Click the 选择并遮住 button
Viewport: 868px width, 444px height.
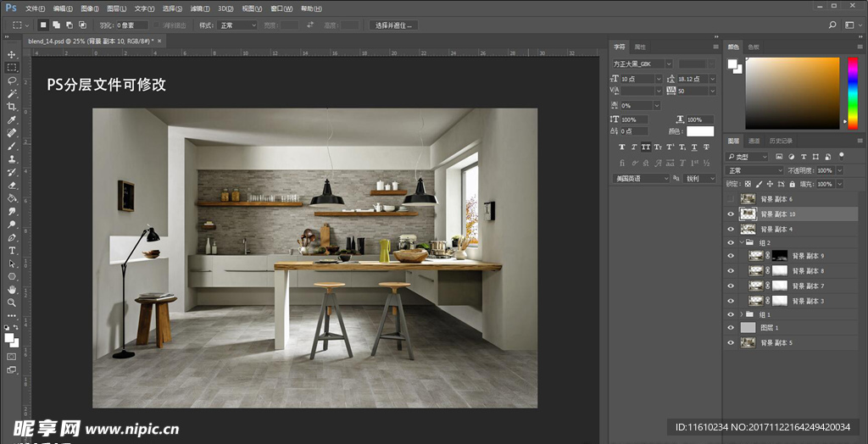[x=392, y=25]
